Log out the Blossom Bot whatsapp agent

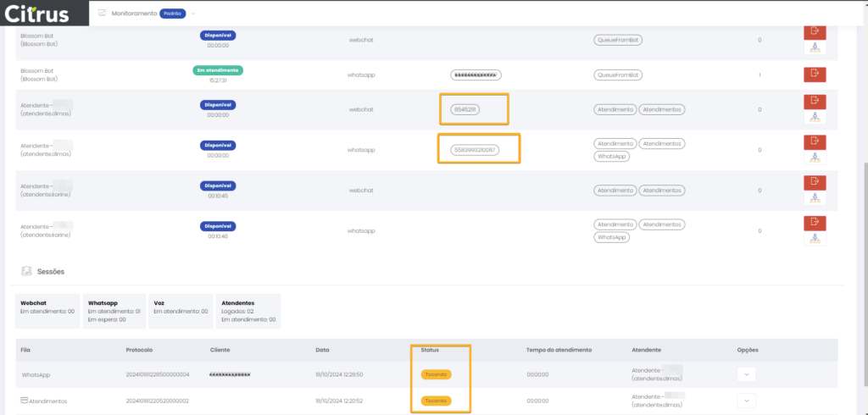coord(814,73)
